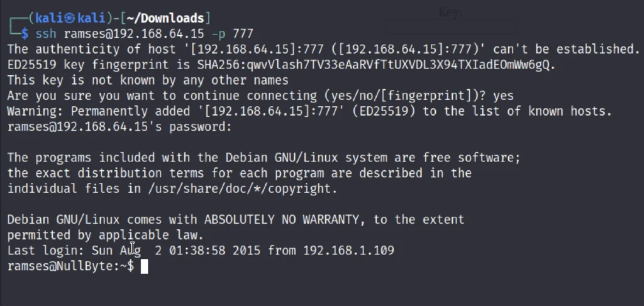
Task: Click the faint "Key:" label
Action: (450, 13)
